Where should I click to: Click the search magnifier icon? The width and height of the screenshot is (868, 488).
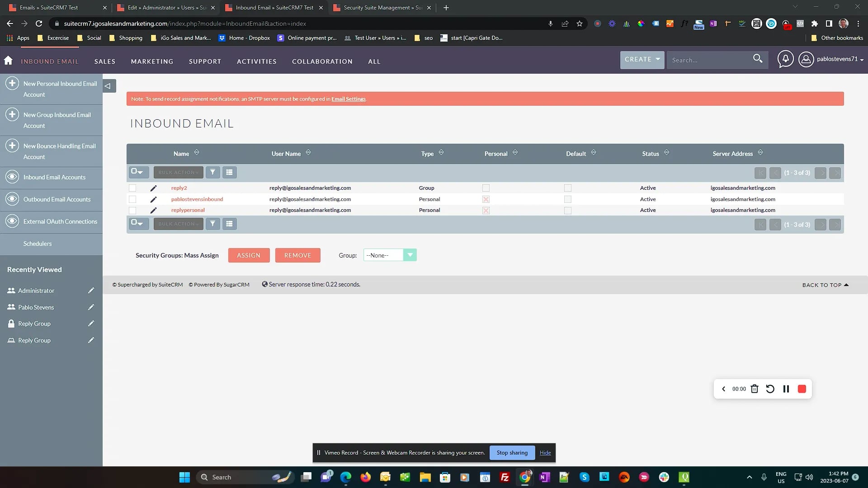pyautogui.click(x=758, y=59)
